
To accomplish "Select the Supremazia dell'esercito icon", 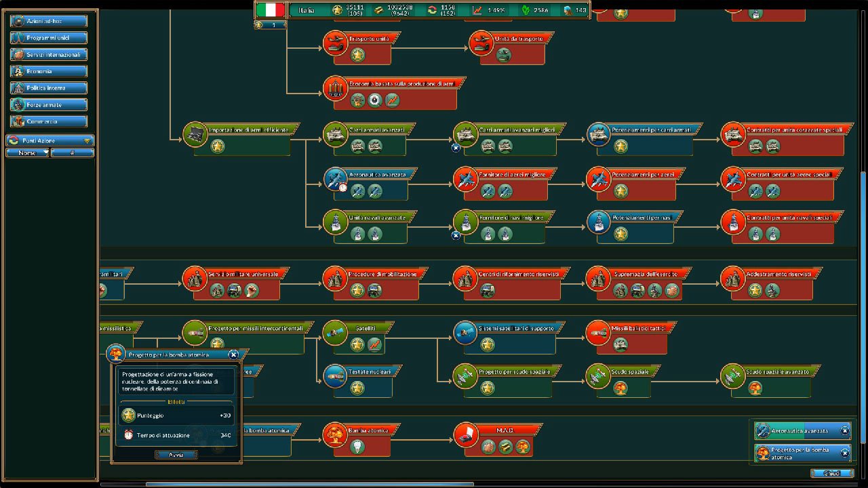I will coord(599,278).
